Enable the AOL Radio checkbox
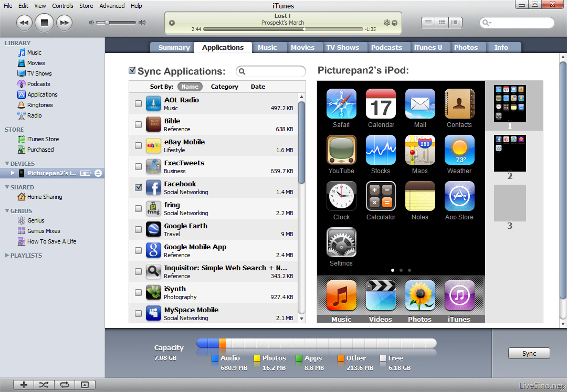Viewport: 567px width, 392px height. coord(138,104)
